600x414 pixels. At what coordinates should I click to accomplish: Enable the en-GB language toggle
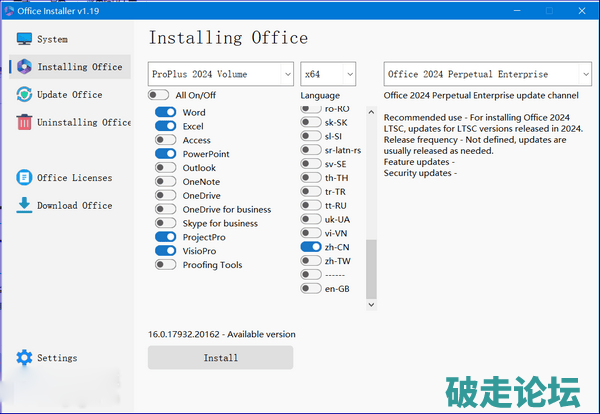click(310, 288)
